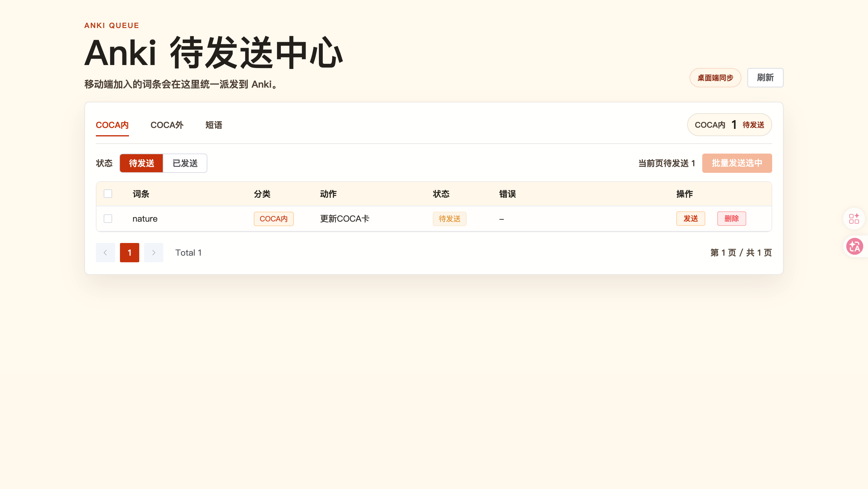The height and width of the screenshot is (489, 868).
Task: Click the 动作 column header
Action: point(328,194)
